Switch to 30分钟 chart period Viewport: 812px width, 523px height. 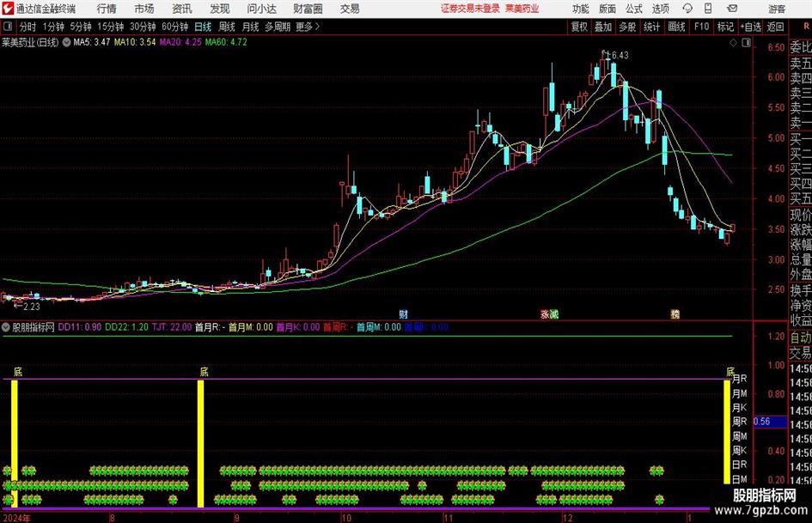143,27
